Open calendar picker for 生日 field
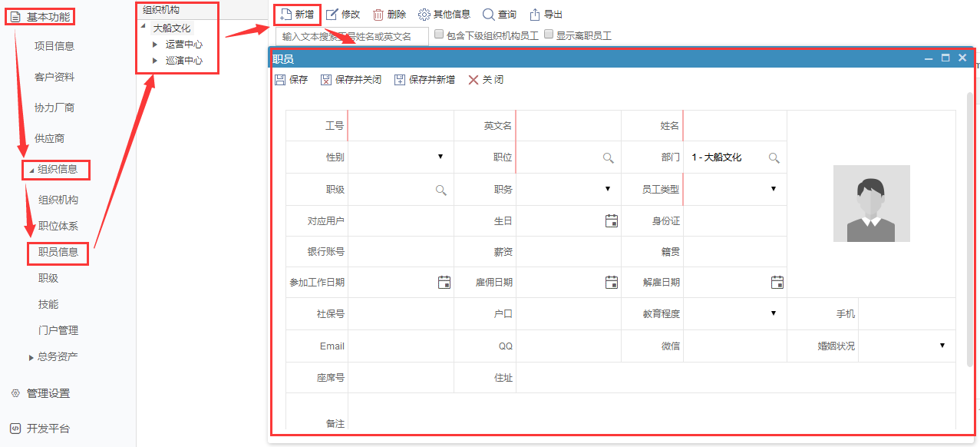The width and height of the screenshot is (980, 447). [612, 221]
